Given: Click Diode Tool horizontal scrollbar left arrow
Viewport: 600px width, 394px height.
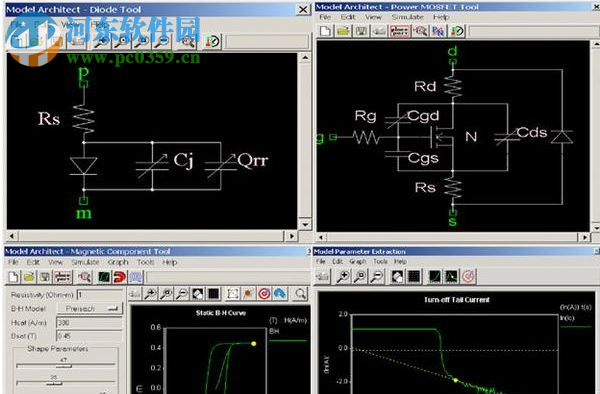Looking at the screenshot, I should pyautogui.click(x=12, y=236).
